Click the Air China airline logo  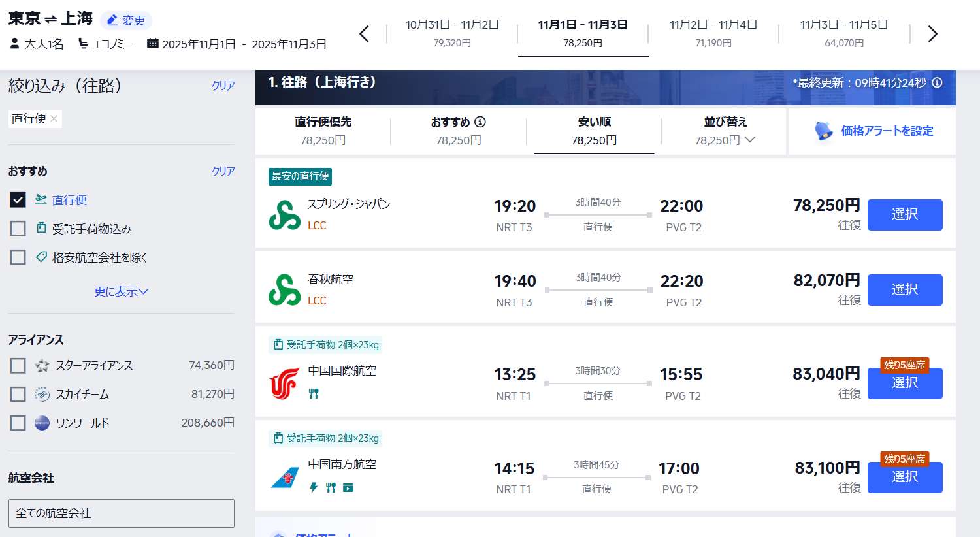(284, 383)
